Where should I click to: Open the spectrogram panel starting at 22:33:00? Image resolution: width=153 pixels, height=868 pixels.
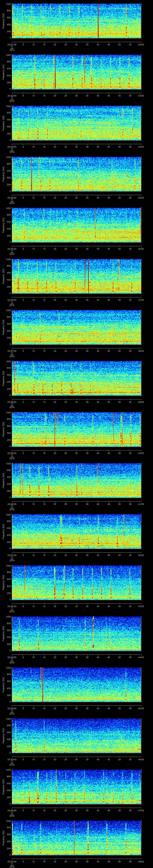[77, 123]
